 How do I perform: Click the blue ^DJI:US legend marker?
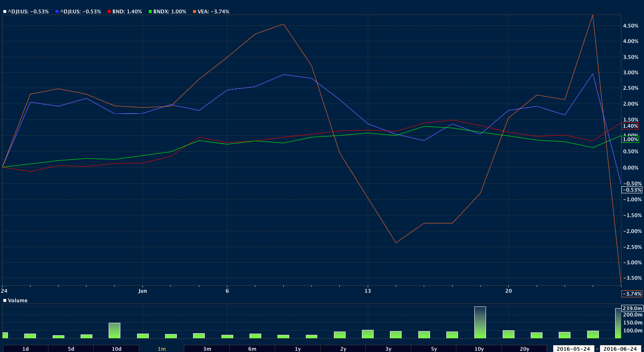[57, 12]
